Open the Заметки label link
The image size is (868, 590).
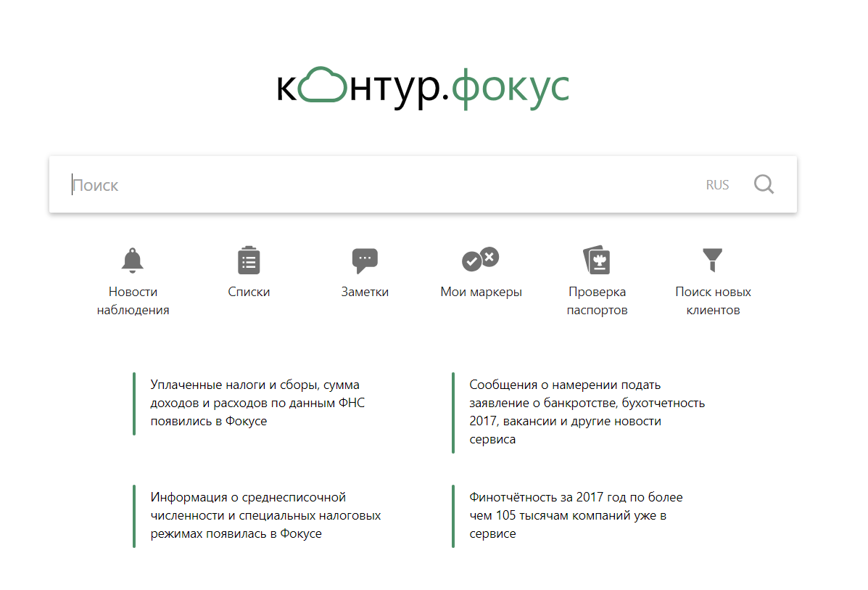(365, 292)
